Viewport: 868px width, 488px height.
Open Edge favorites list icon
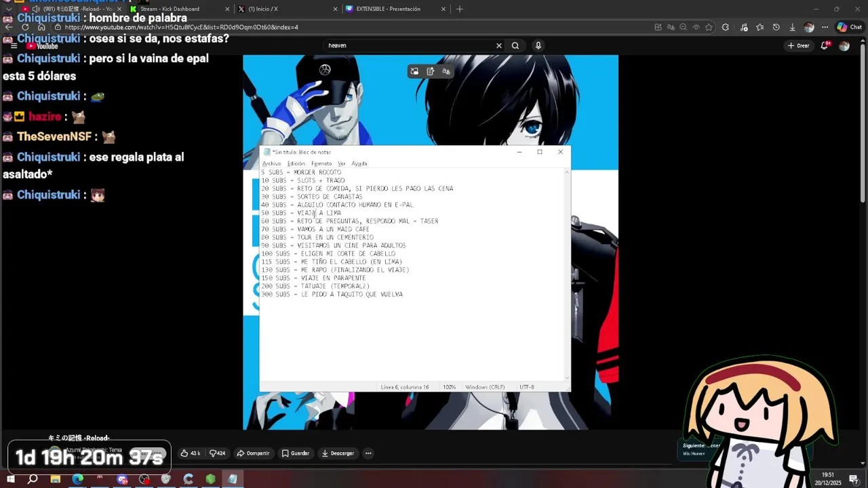click(x=759, y=27)
